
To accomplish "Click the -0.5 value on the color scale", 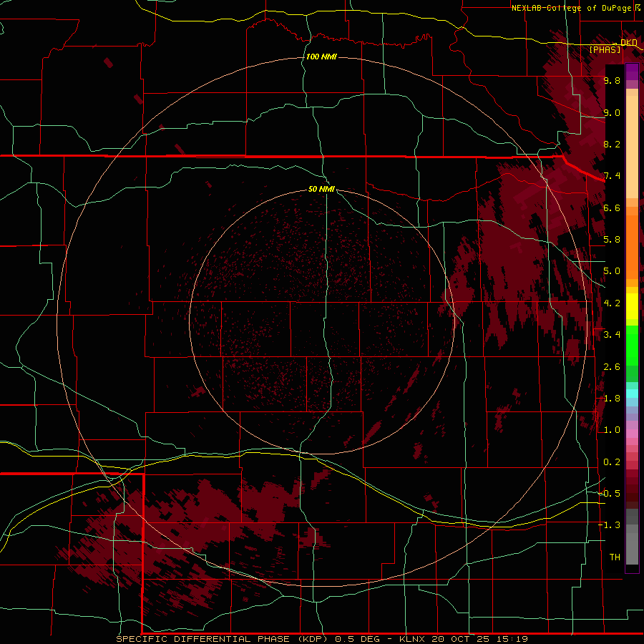I will click(609, 494).
